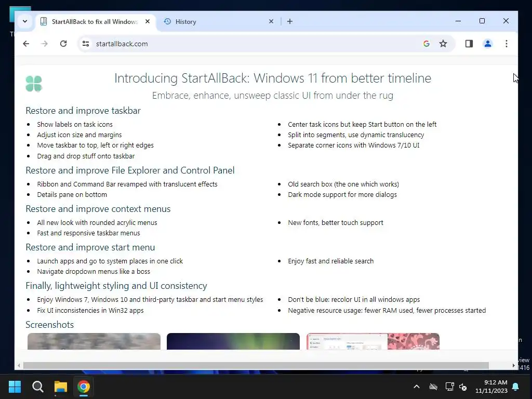
Task: Click the horizontal scrollbar left arrow
Action: 19,365
